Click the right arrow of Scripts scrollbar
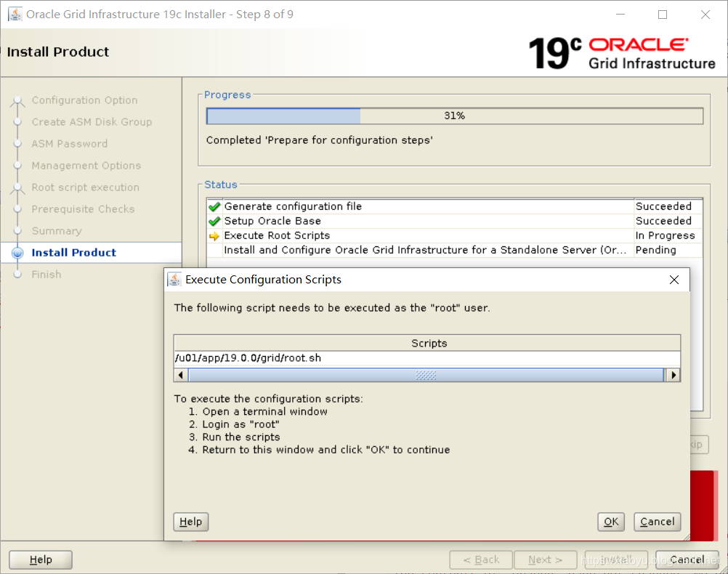 click(x=674, y=375)
